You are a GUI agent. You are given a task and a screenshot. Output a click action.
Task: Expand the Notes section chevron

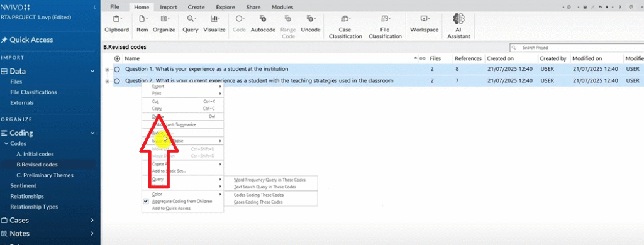tap(92, 234)
